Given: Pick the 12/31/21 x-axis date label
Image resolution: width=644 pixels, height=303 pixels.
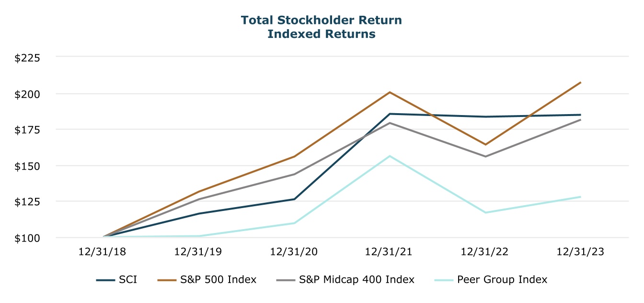Looking at the screenshot, I should [390, 252].
